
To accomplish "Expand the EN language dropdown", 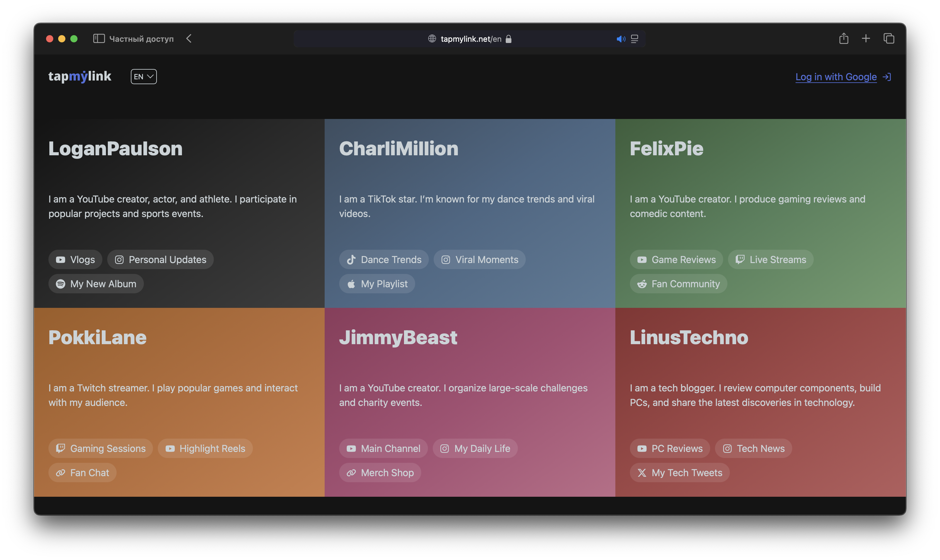I will tap(144, 77).
